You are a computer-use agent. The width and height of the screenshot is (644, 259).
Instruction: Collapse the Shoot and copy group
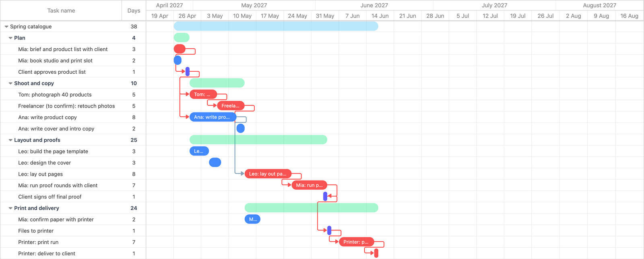[10, 83]
